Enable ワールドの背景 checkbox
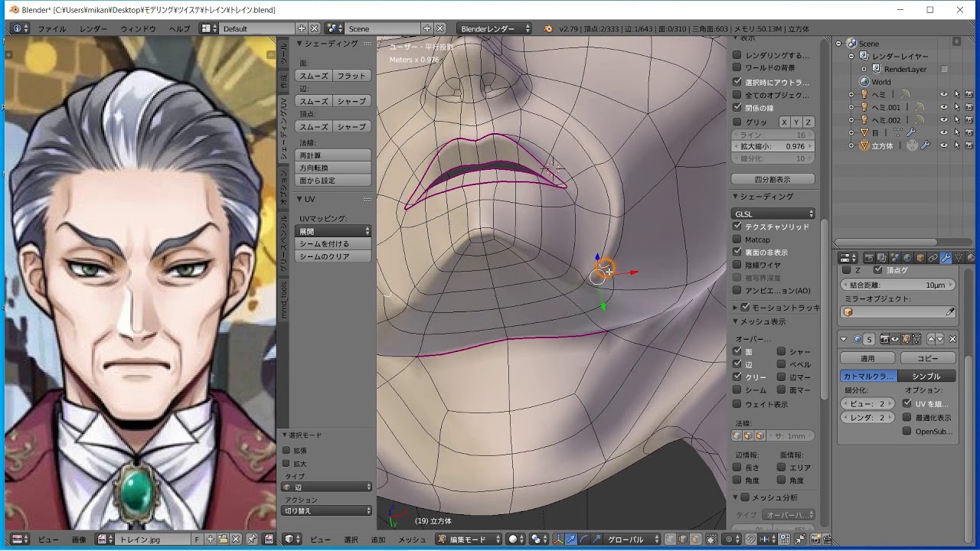Image resolution: width=980 pixels, height=551 pixels. 737,68
